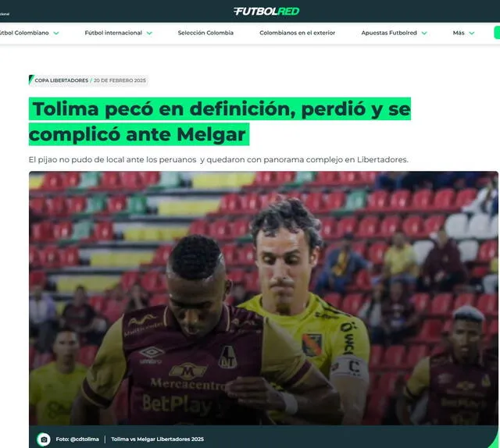This screenshot has height=448, width=500.
Task: Expand the Fútbol internacional dropdown chevron
Action: click(149, 33)
